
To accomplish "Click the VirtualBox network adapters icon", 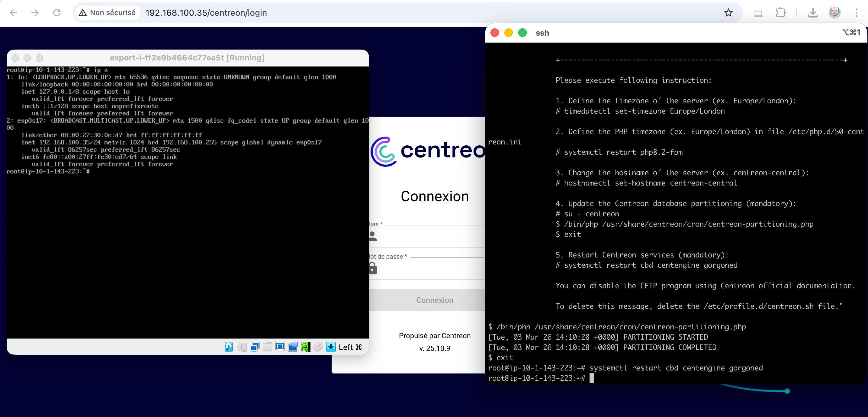I will (255, 347).
